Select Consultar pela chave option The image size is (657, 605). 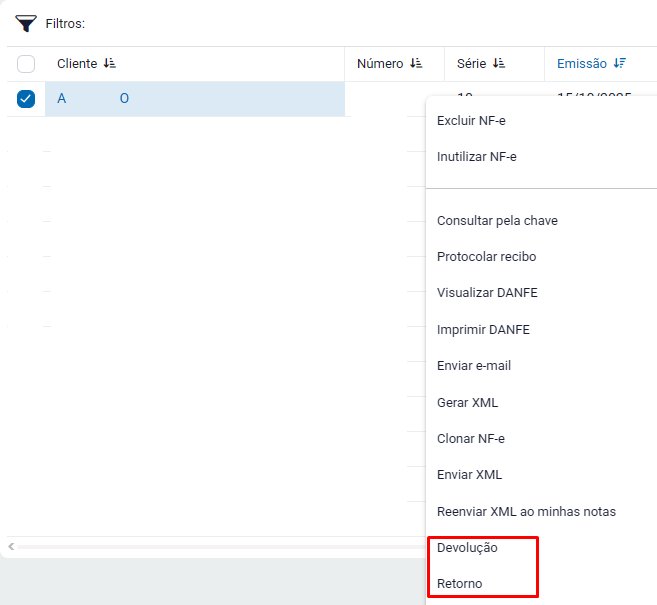(x=497, y=221)
